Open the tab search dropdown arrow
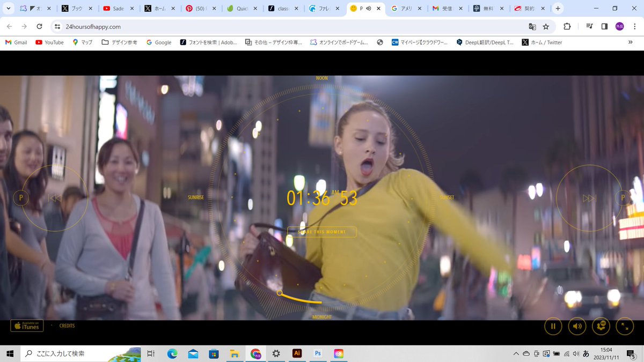This screenshot has height=362, width=644. [8, 9]
